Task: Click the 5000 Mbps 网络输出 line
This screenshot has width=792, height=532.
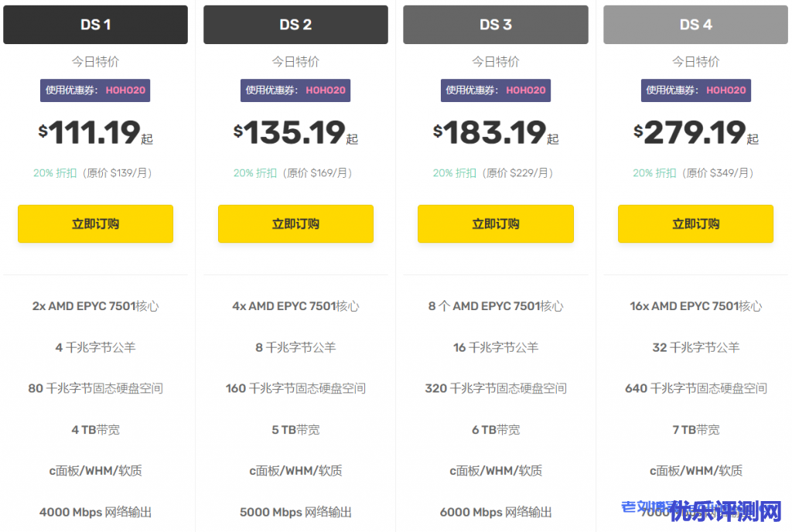Action: coord(295,512)
